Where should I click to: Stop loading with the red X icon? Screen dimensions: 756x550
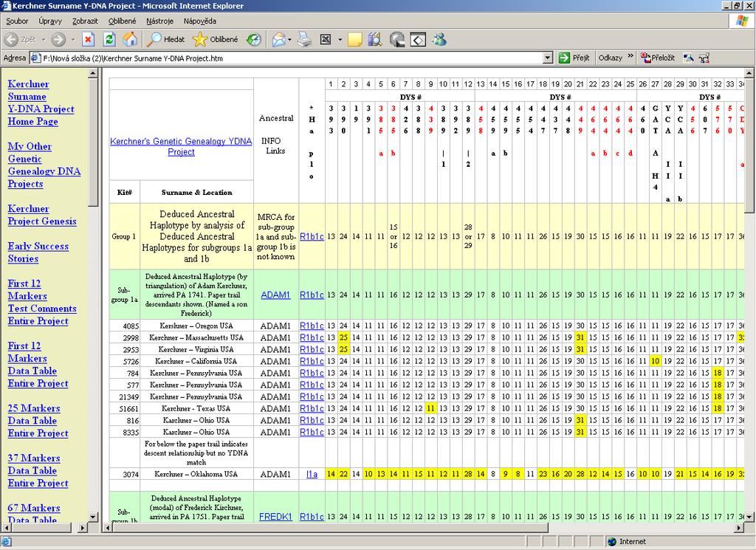(x=88, y=40)
